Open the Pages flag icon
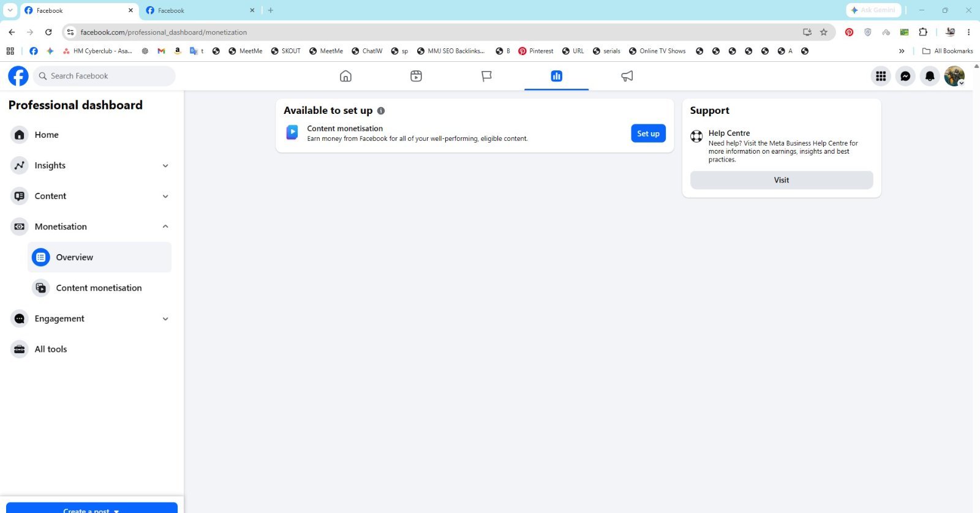 486,76
